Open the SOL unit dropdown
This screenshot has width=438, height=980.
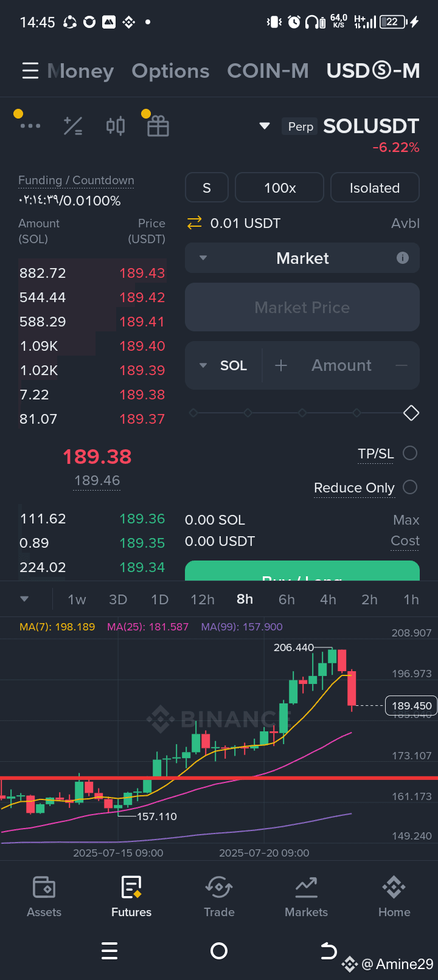pyautogui.click(x=223, y=365)
